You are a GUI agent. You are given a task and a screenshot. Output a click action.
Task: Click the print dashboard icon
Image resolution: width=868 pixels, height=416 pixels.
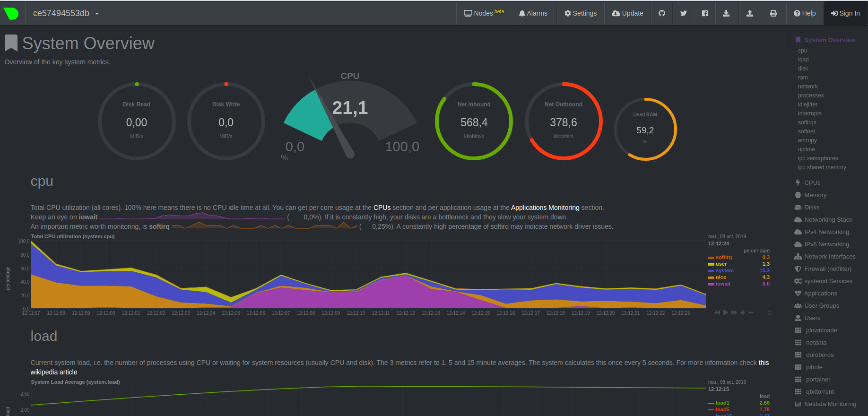tap(773, 13)
